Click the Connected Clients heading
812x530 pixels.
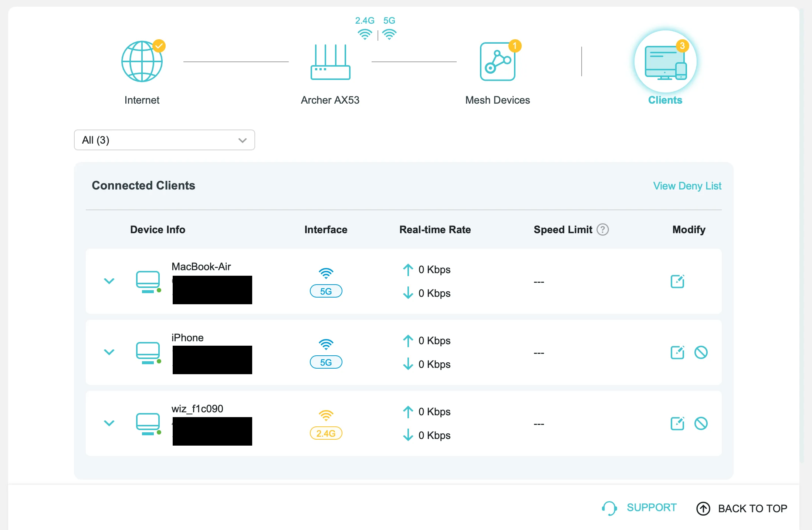(x=143, y=185)
